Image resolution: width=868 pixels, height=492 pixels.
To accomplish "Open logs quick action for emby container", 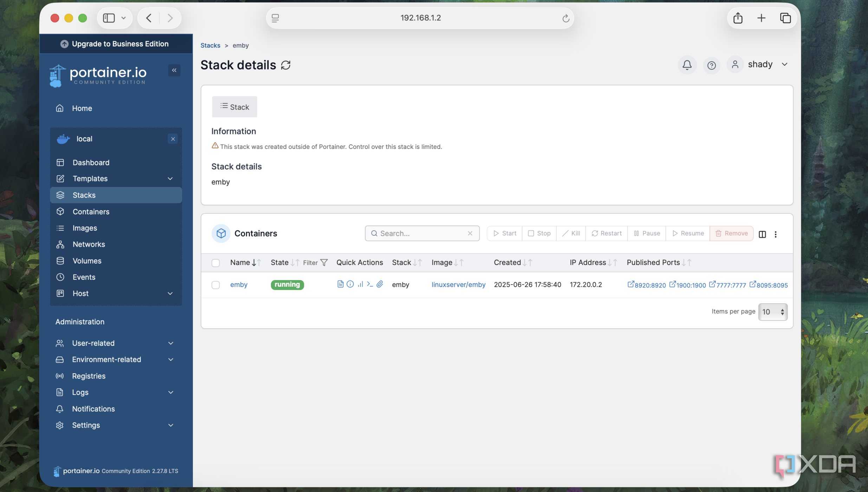I will (340, 284).
